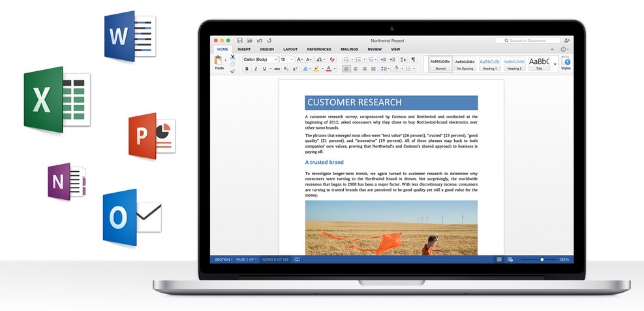Apply superscript X2 formatting

click(x=295, y=69)
